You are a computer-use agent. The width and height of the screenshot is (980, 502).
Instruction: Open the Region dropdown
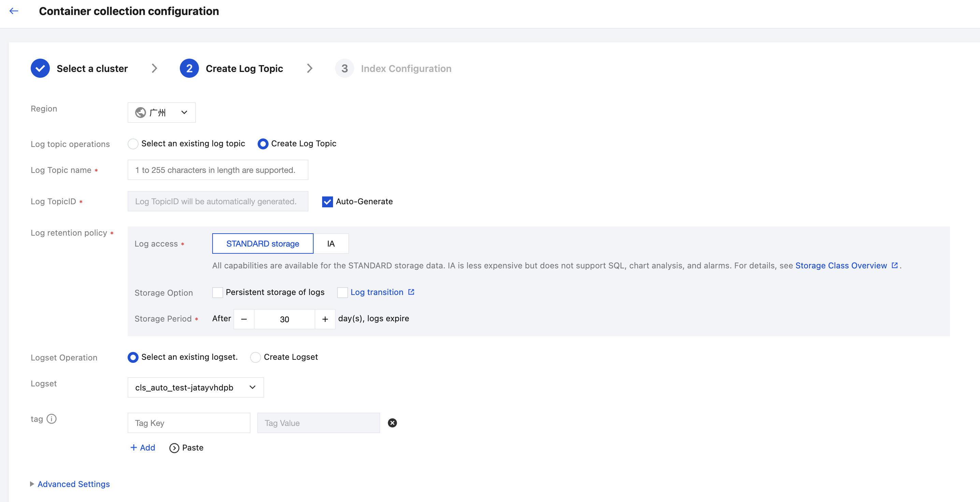point(162,113)
